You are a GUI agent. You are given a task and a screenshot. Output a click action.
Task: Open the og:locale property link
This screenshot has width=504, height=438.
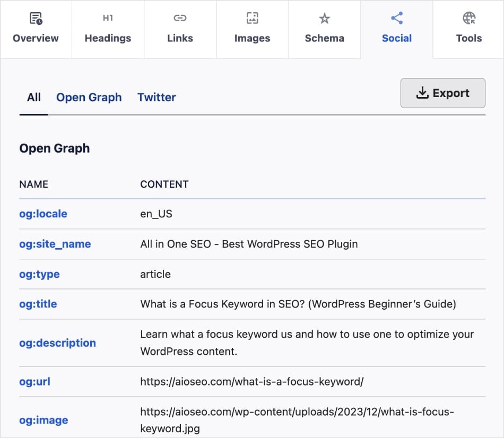pyautogui.click(x=44, y=214)
